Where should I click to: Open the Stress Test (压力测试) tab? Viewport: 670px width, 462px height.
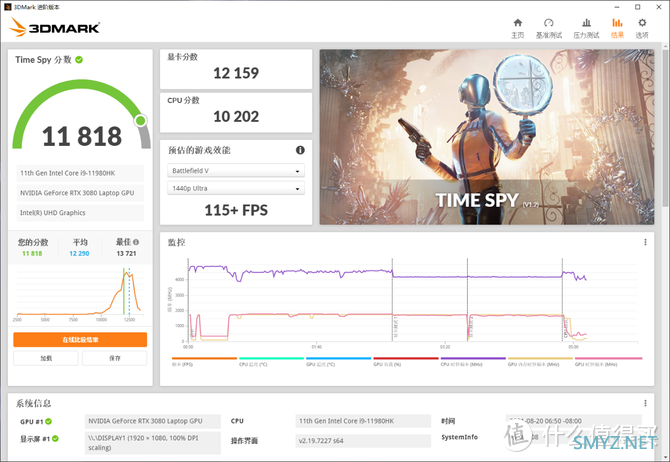point(586,28)
